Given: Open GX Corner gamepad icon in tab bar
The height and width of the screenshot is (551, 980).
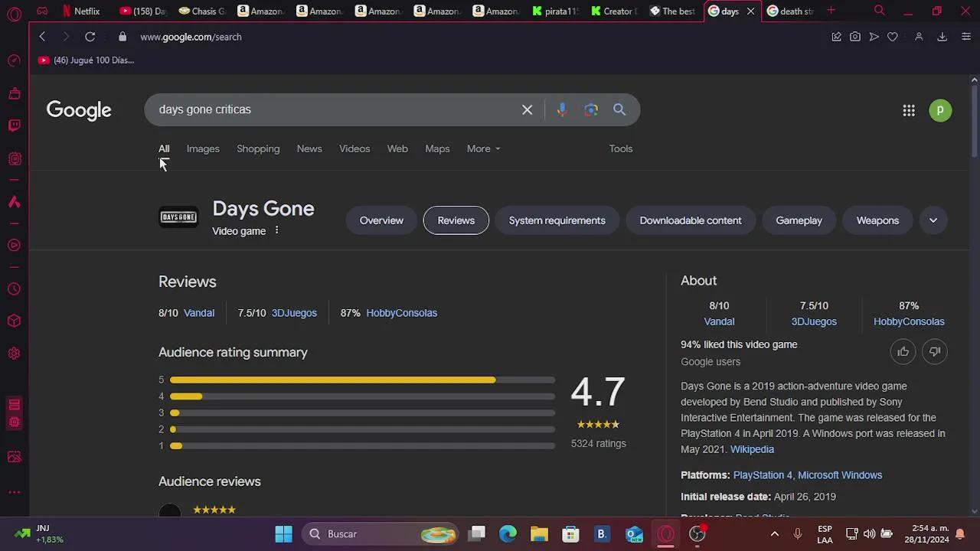Looking at the screenshot, I should pos(42,11).
